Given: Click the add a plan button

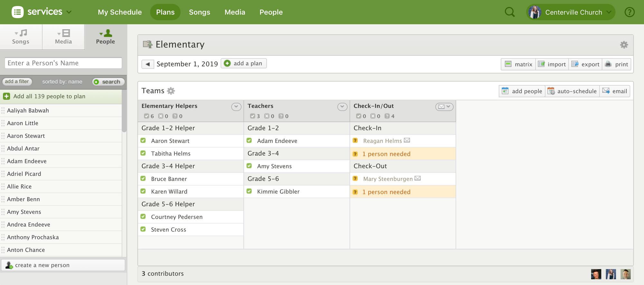Looking at the screenshot, I should tap(244, 63).
